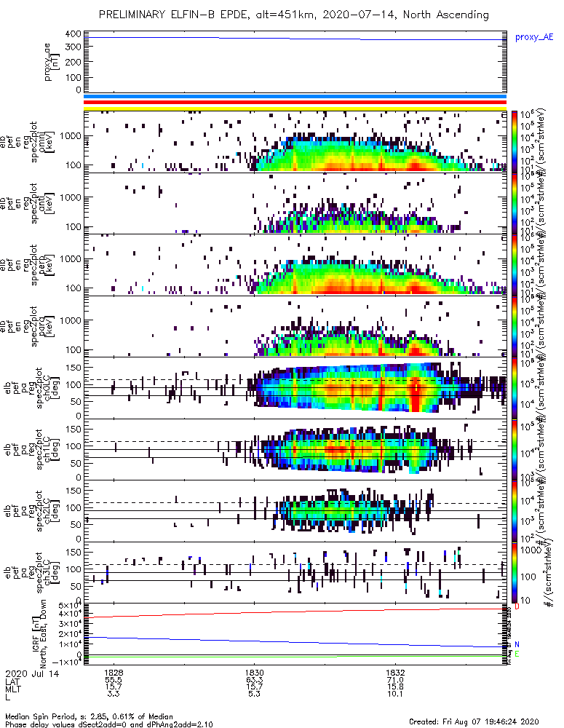
Task: Click the ch0LC pitch-angle spectrogram
Action: click(295, 388)
